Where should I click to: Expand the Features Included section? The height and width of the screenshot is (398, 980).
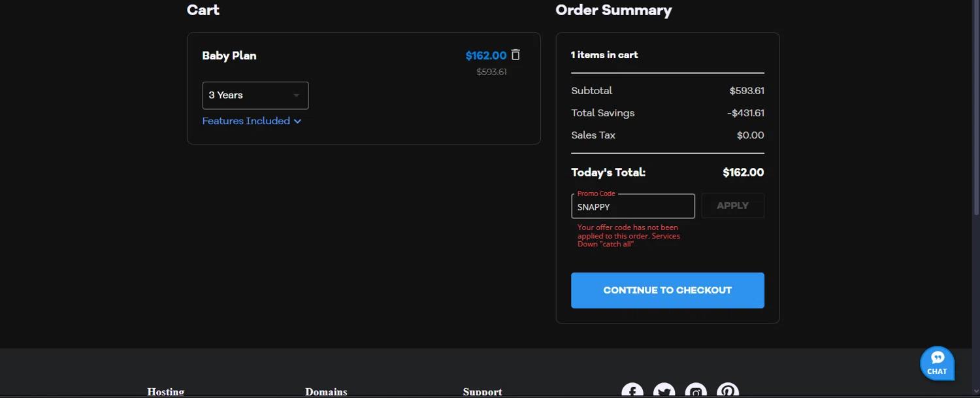(x=252, y=121)
